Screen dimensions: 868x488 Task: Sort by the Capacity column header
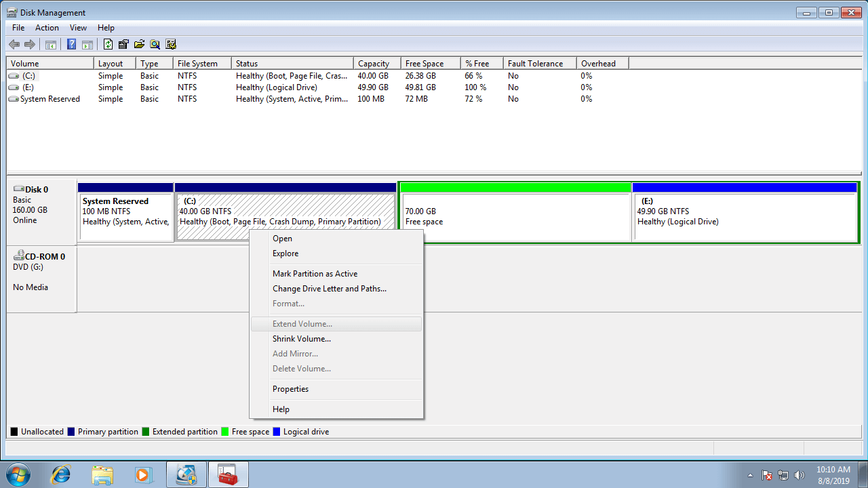click(374, 64)
